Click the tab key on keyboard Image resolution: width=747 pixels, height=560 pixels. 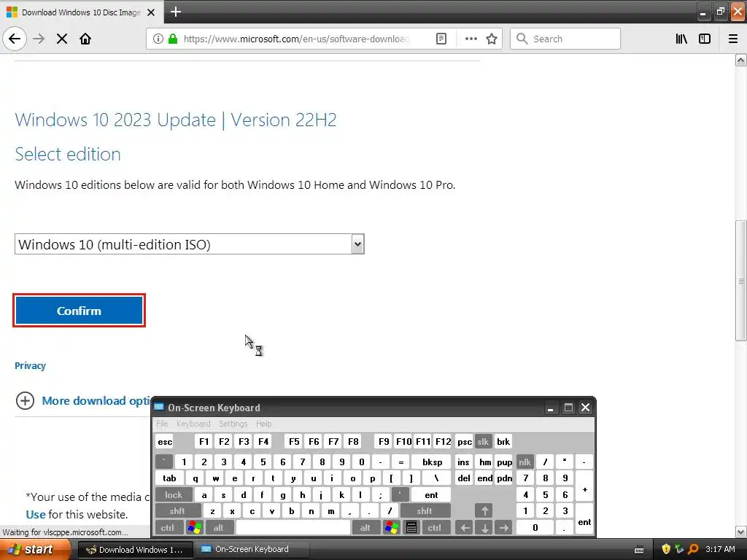click(169, 478)
